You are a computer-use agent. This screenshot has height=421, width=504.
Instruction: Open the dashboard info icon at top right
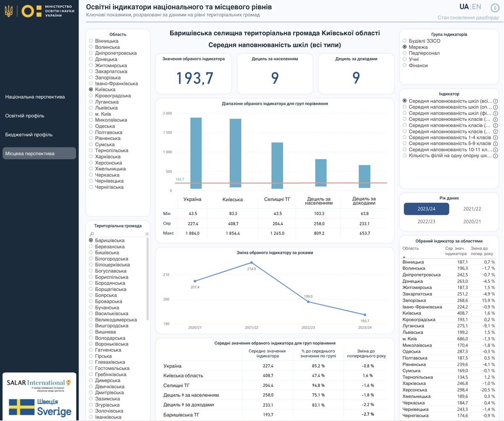(x=495, y=8)
